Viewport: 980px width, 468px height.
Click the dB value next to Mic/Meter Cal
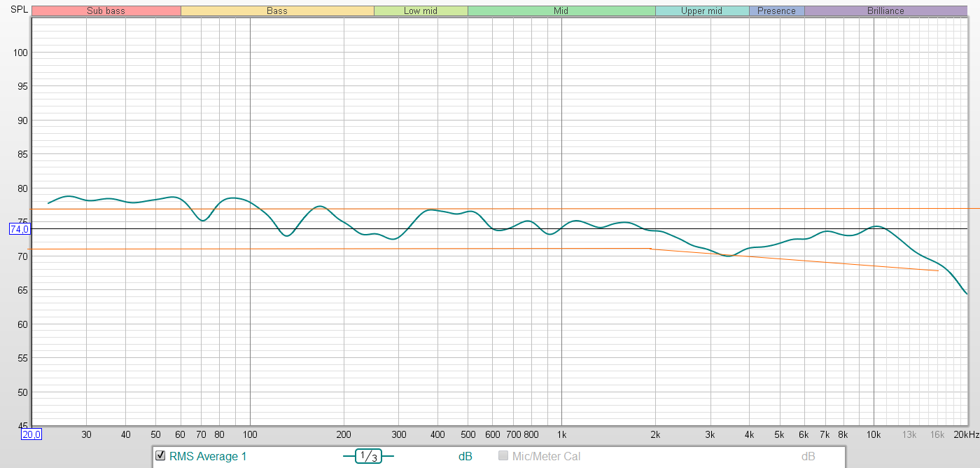[x=808, y=457]
